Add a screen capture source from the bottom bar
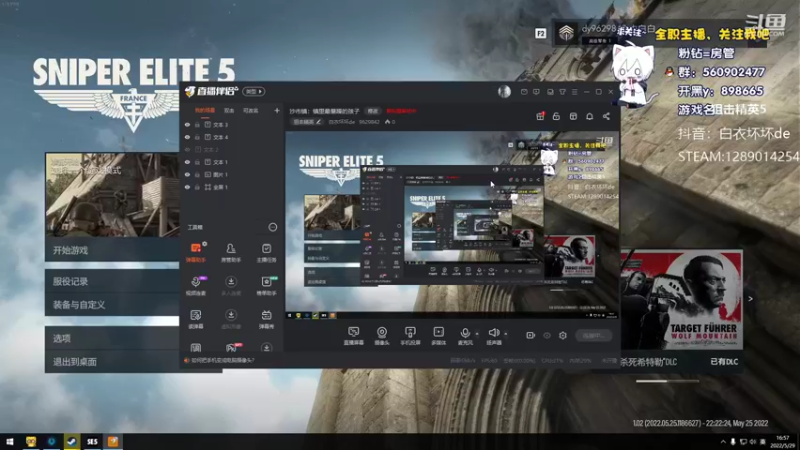Screen dimensions: 800x450 pyautogui.click(x=353, y=336)
